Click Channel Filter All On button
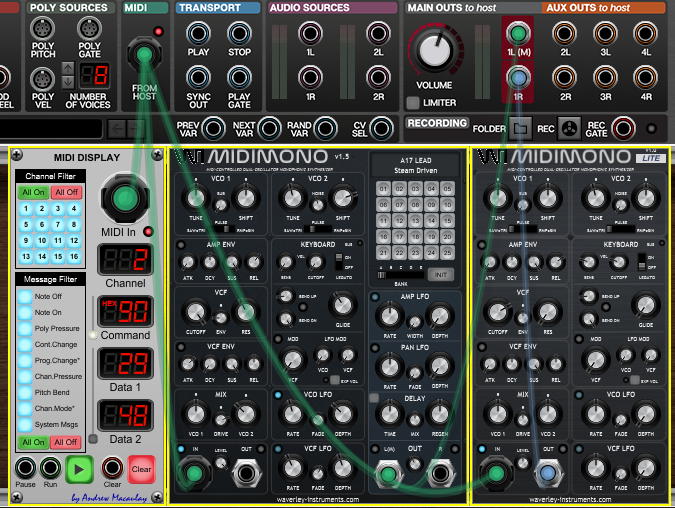Image resolution: width=675 pixels, height=508 pixels. pos(33,192)
